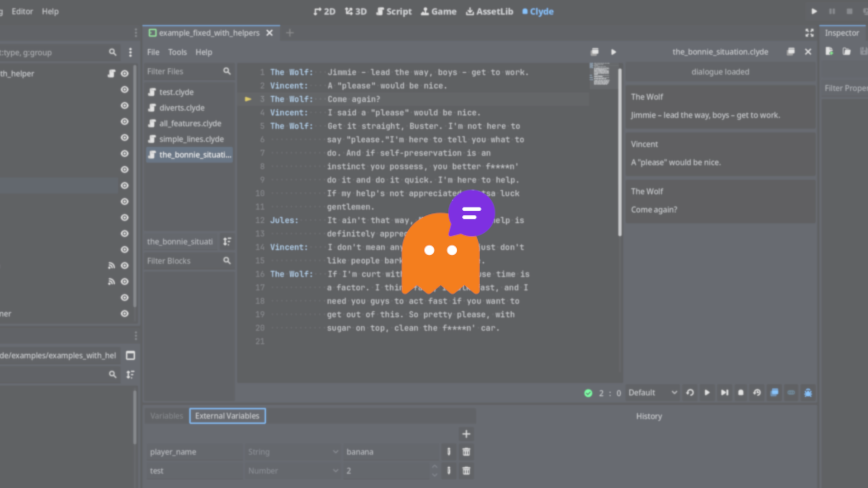Toggle eye icon of the highlighted scene row
868x488 pixels.
125,185
